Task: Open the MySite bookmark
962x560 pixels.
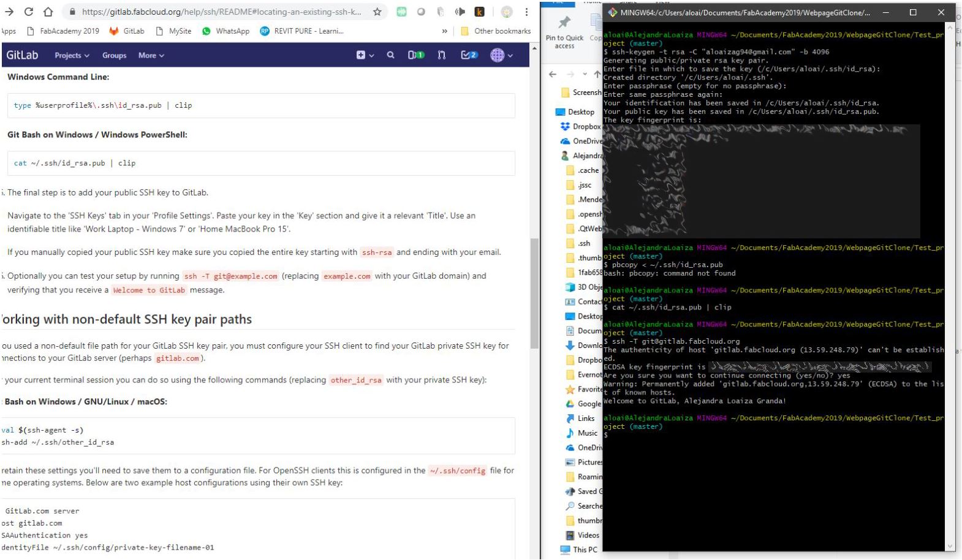Action: point(173,31)
